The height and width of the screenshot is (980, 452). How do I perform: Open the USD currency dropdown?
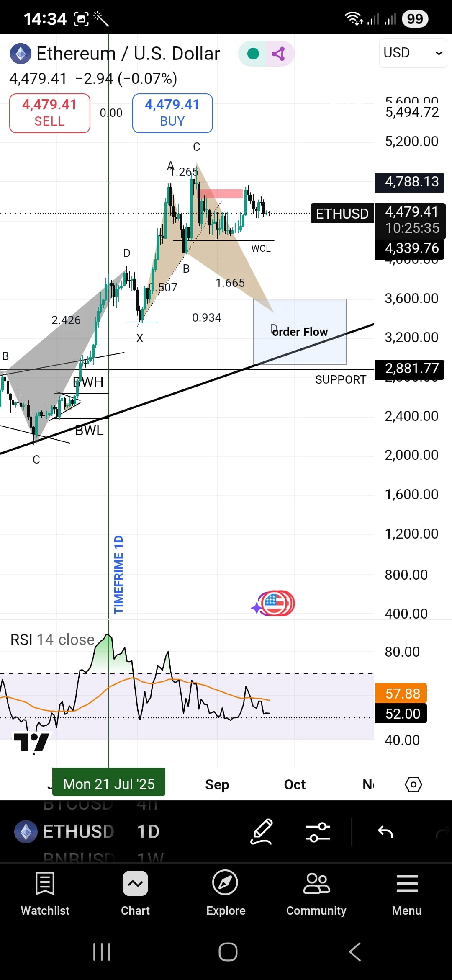click(x=413, y=53)
